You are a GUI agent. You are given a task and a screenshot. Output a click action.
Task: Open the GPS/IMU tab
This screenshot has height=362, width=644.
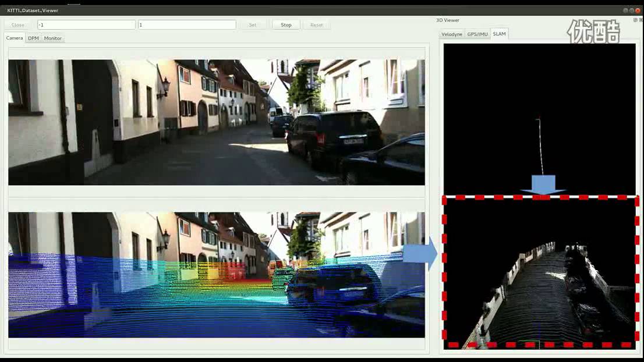(477, 34)
